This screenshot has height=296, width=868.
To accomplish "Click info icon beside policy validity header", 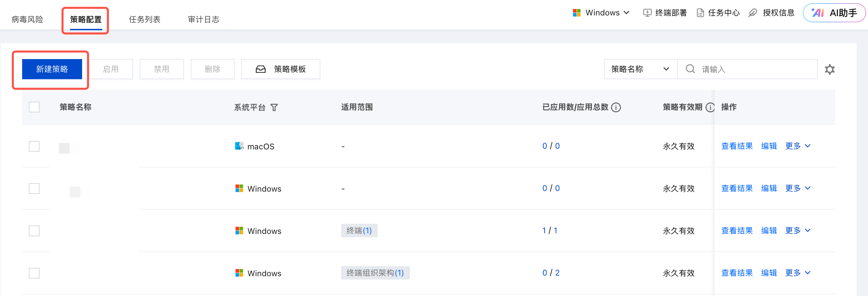I will (710, 107).
